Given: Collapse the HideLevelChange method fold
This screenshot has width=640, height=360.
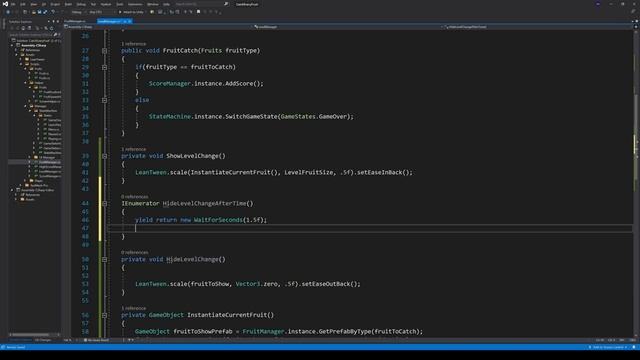Looking at the screenshot, I should click(x=104, y=259).
